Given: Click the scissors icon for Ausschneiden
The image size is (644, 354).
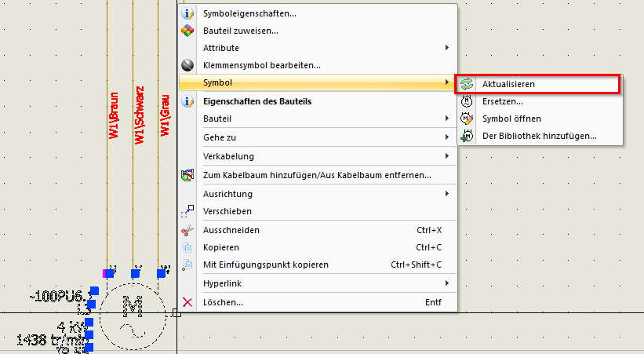Looking at the screenshot, I should tap(187, 231).
